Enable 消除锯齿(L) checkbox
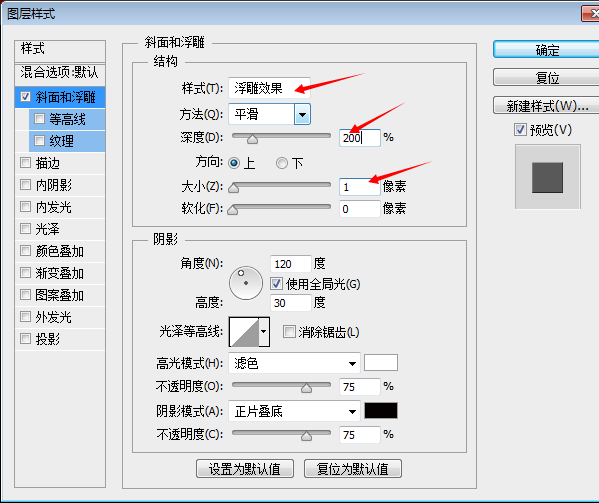Viewport: 599px width, 503px height. (x=289, y=332)
